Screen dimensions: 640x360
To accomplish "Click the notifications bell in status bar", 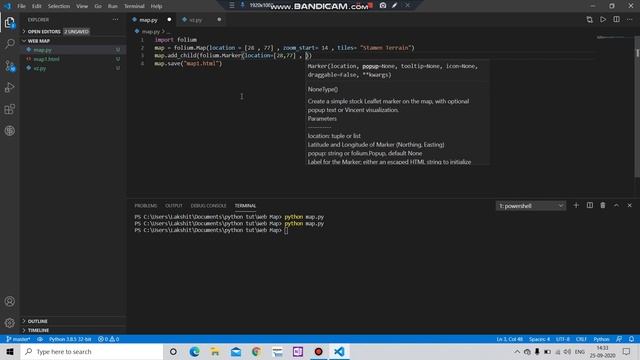I will tap(631, 339).
